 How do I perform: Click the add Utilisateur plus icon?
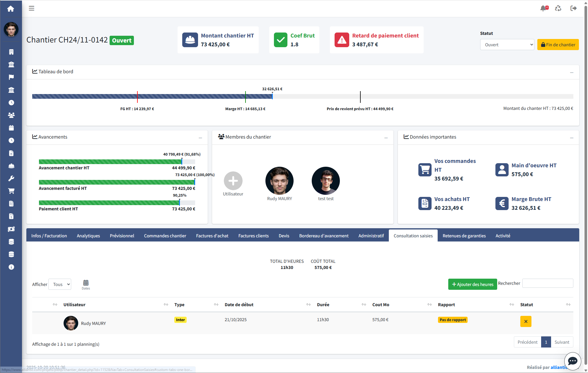pos(233,181)
